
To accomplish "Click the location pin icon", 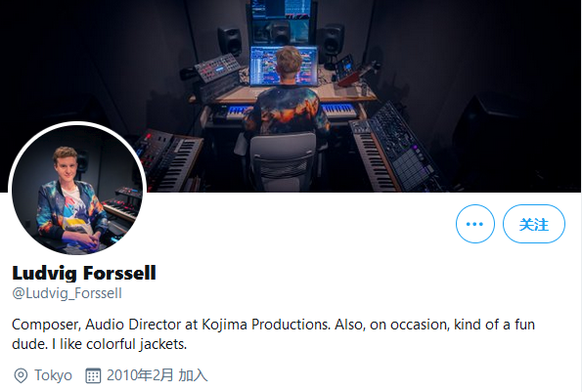I will tap(21, 375).
